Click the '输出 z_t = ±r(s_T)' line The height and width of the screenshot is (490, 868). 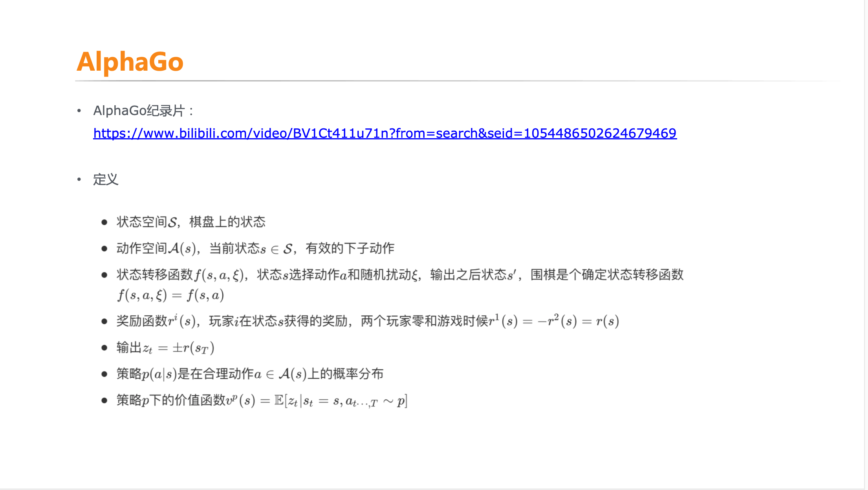pos(165,348)
